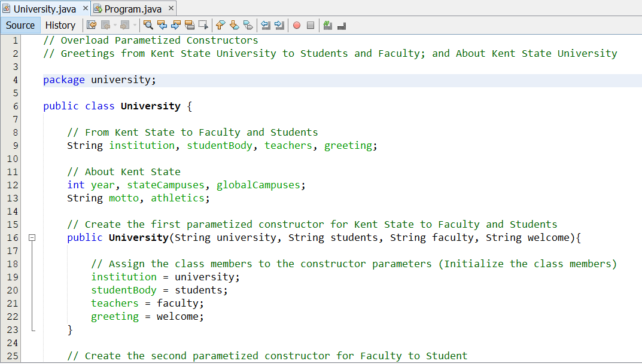Click 'stateCampuses' variable on line 12

(x=165, y=185)
